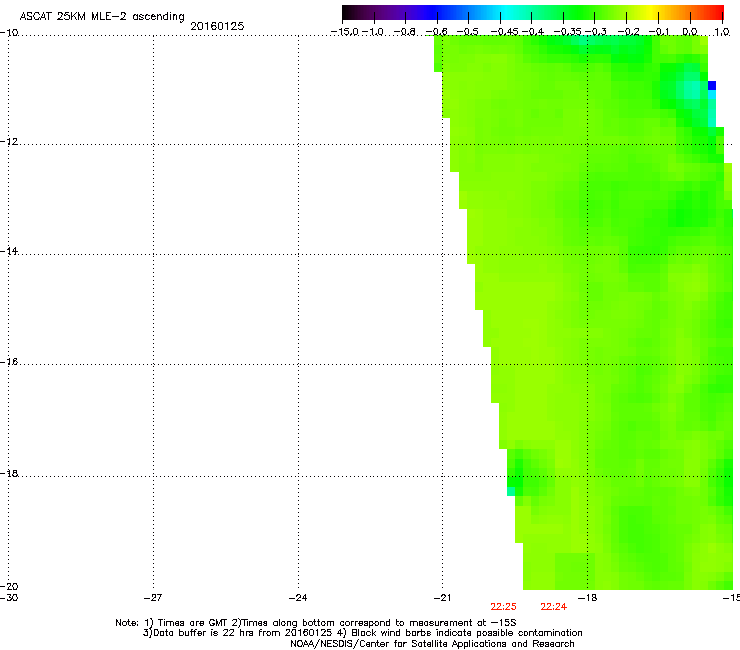
Task: Click the -0.3 color scale label
Action: (x=595, y=32)
